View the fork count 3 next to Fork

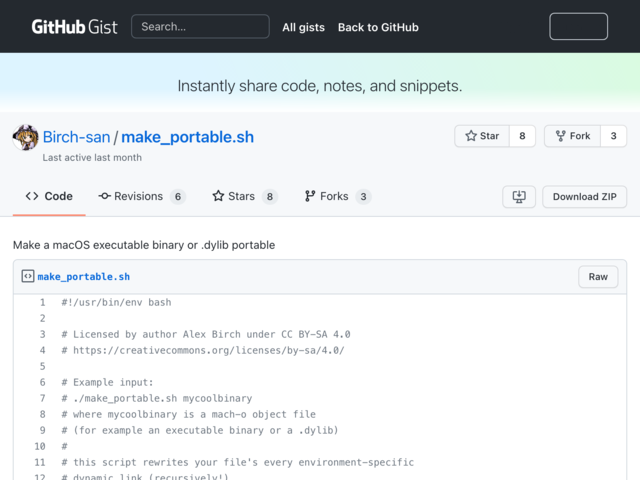613,136
